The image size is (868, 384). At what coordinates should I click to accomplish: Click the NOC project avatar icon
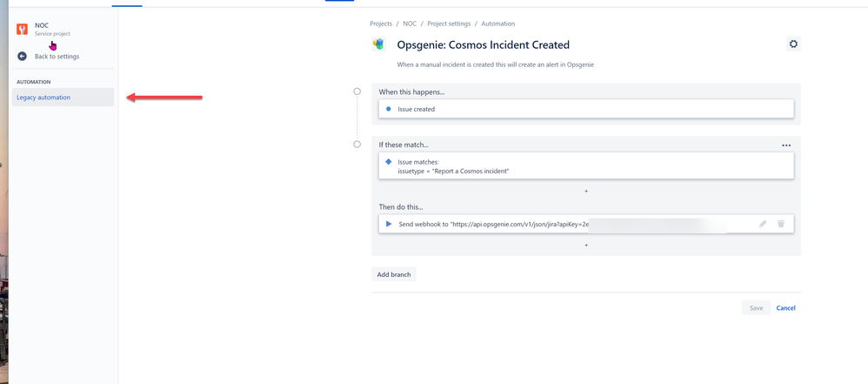(22, 30)
